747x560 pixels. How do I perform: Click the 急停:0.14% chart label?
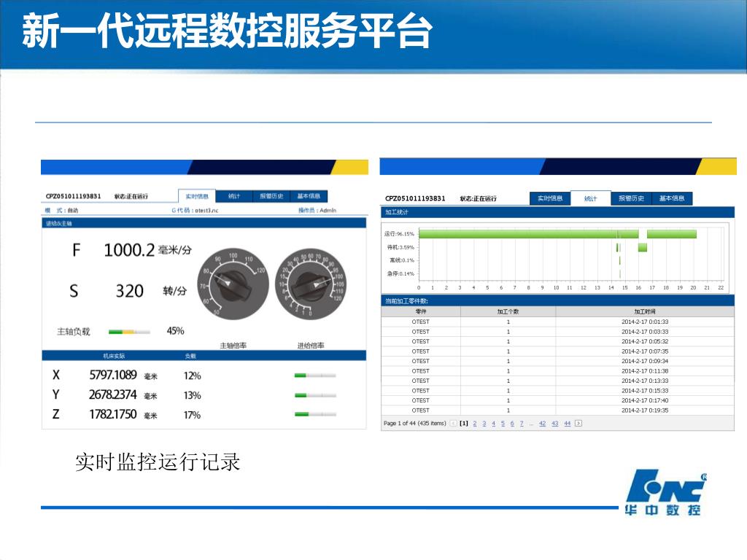(x=400, y=274)
